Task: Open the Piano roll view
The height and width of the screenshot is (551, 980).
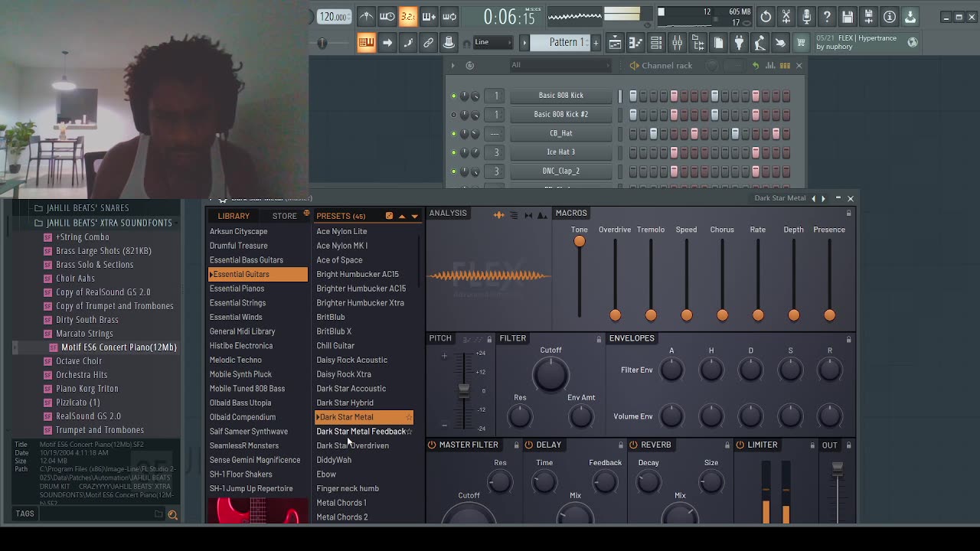Action: 635,43
